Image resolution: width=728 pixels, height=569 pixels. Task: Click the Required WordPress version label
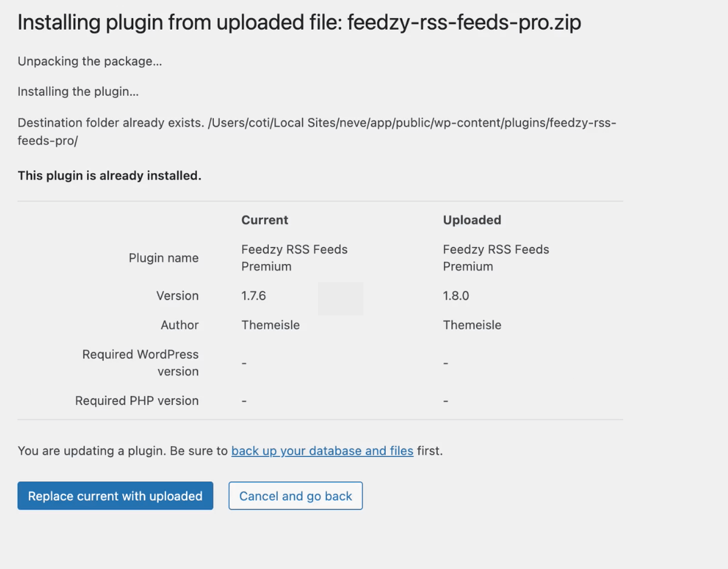coord(141,363)
